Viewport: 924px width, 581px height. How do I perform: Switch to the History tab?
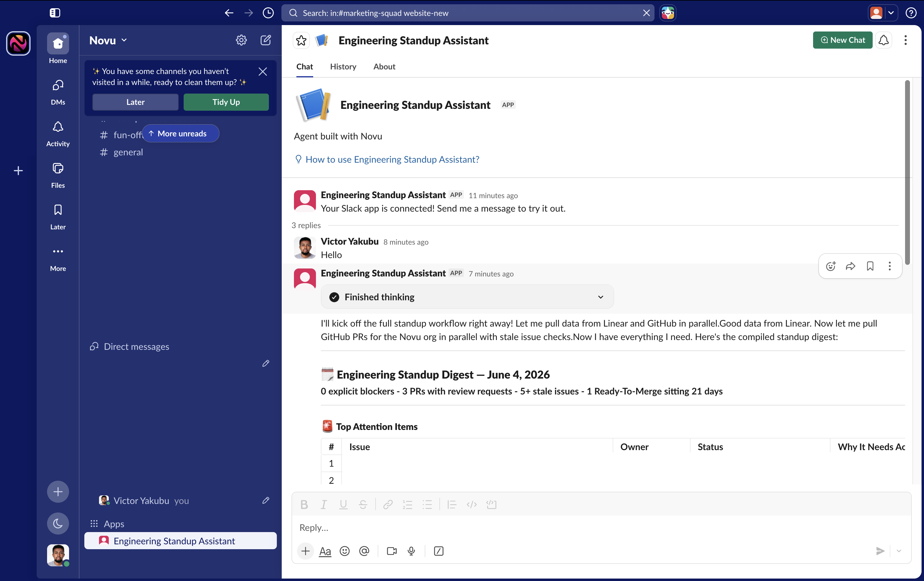[343, 67]
